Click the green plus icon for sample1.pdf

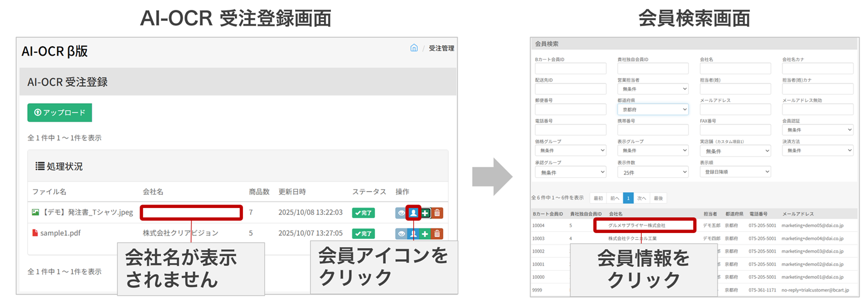tap(425, 234)
